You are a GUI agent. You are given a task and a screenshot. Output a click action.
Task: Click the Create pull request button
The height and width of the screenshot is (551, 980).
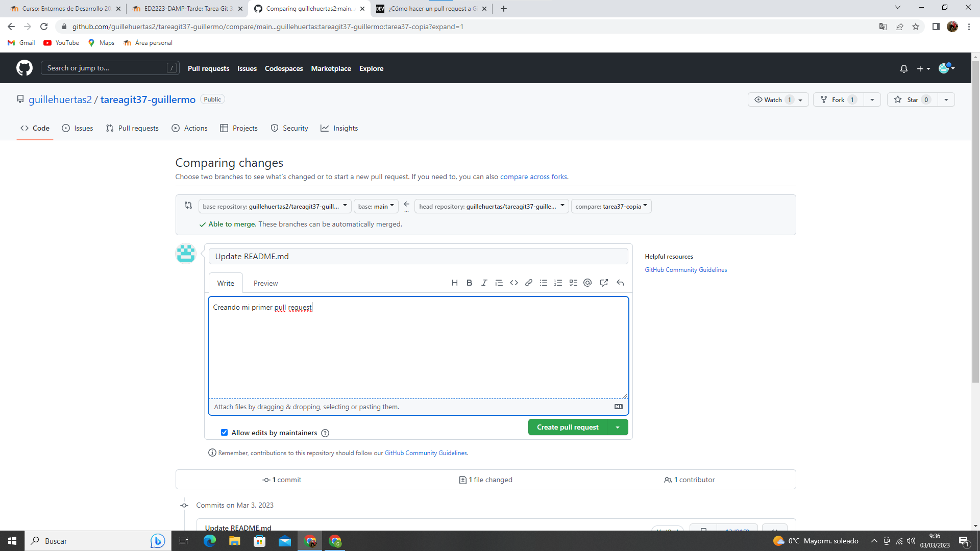(x=567, y=427)
